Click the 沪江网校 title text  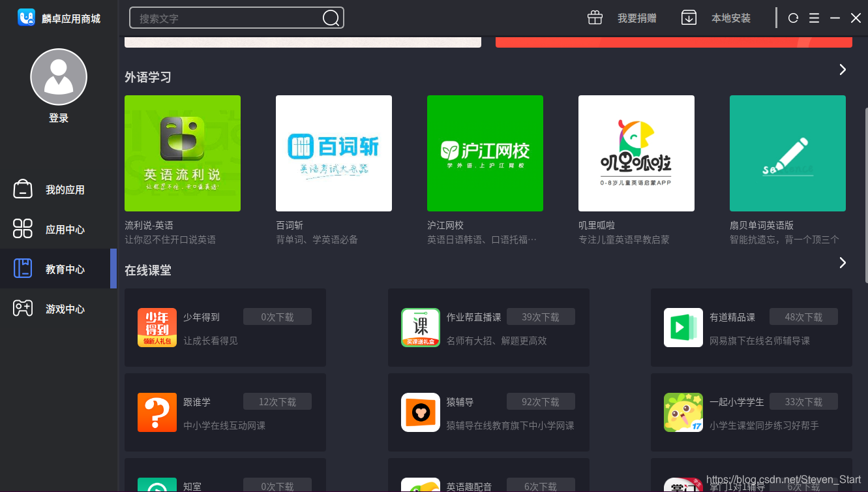[445, 225]
